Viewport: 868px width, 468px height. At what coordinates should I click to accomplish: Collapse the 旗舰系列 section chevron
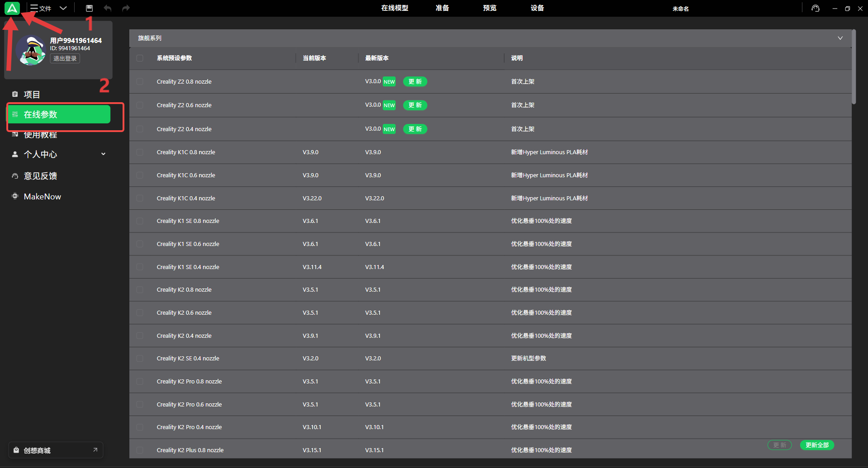(x=840, y=38)
